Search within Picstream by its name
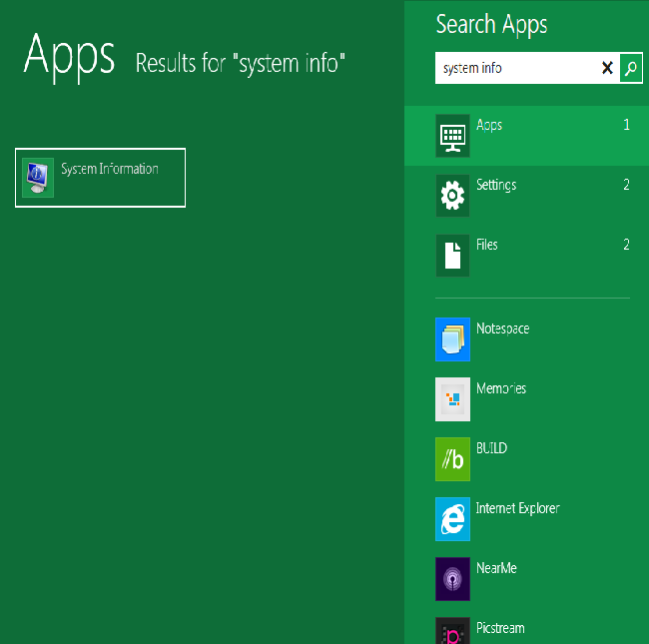The width and height of the screenshot is (649, 644). [500, 628]
